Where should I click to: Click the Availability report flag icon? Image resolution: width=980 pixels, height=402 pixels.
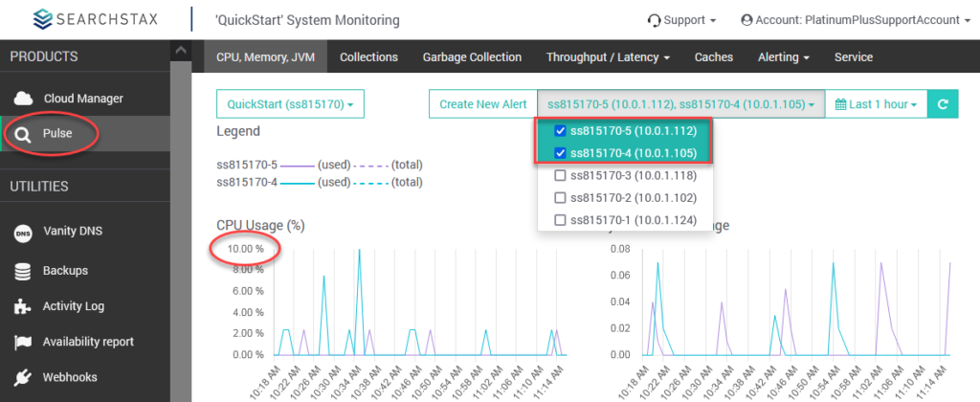[x=23, y=342]
